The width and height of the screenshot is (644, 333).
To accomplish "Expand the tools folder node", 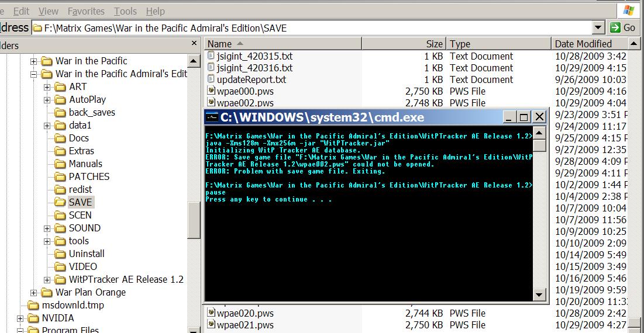I will [x=47, y=241].
